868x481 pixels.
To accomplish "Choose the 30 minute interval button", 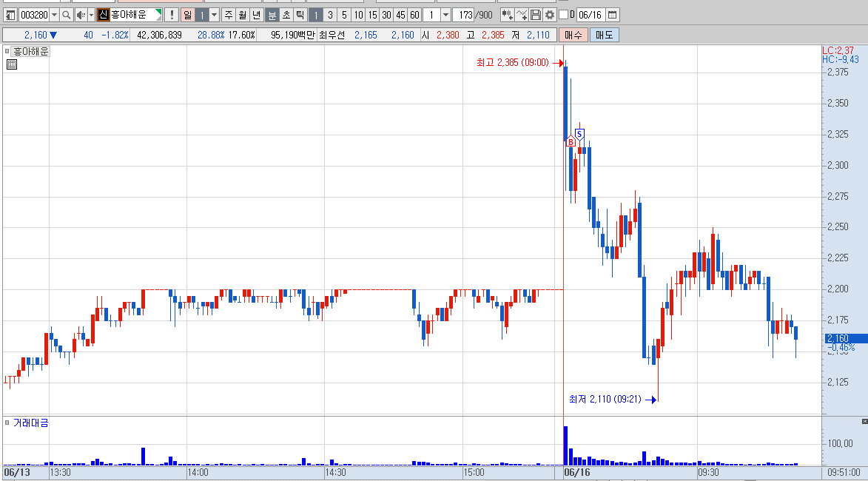I will [x=386, y=15].
